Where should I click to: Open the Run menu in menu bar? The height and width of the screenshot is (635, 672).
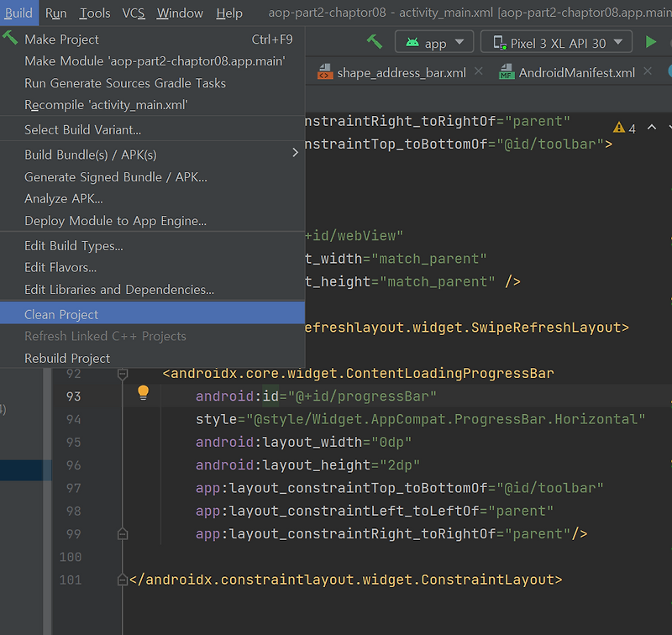(x=56, y=13)
